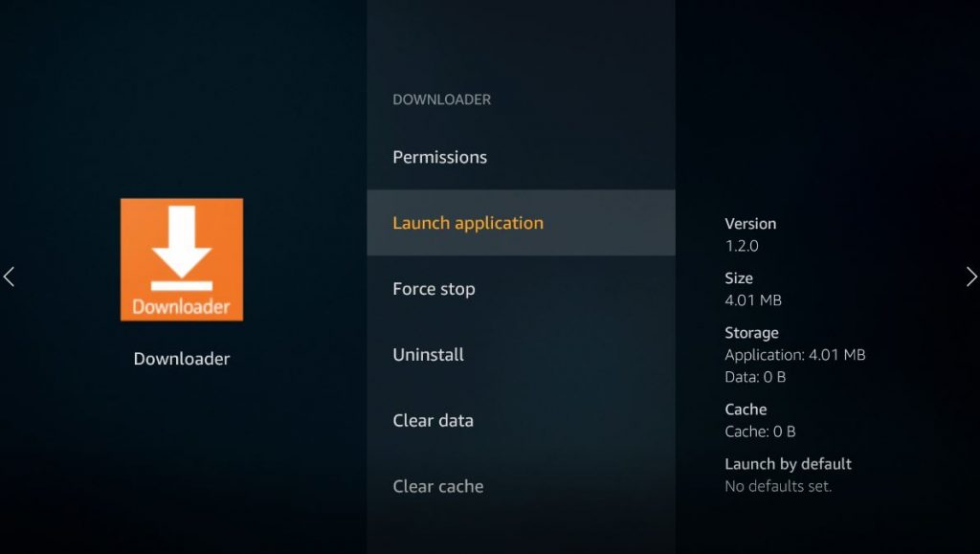Click the 'Application: 4.01 MB' text
This screenshot has height=554, width=980.
[x=795, y=355]
